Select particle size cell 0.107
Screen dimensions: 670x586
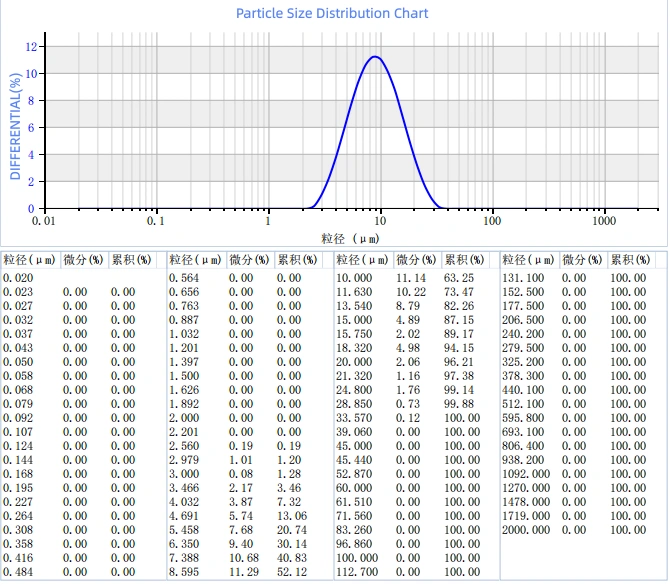coord(18,432)
